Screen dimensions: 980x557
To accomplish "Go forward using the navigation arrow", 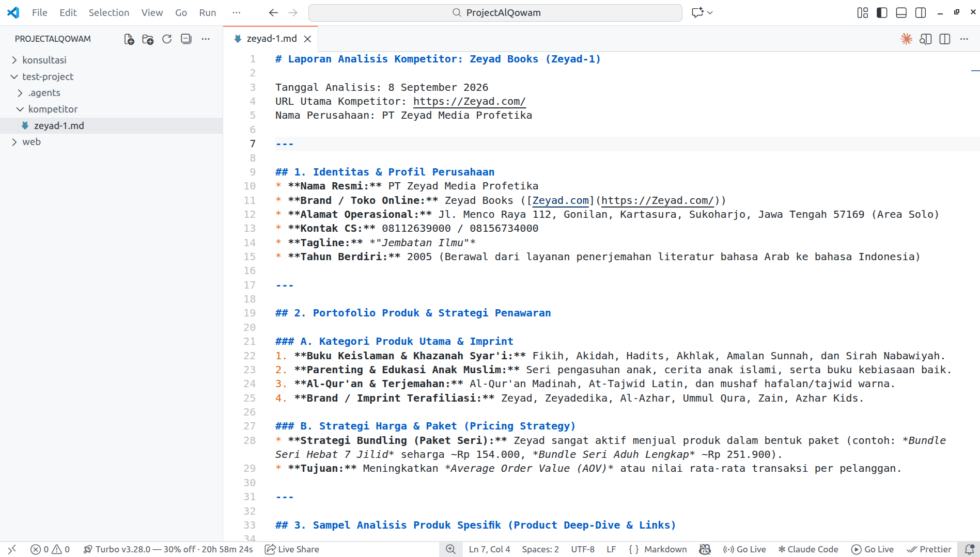I will point(293,13).
